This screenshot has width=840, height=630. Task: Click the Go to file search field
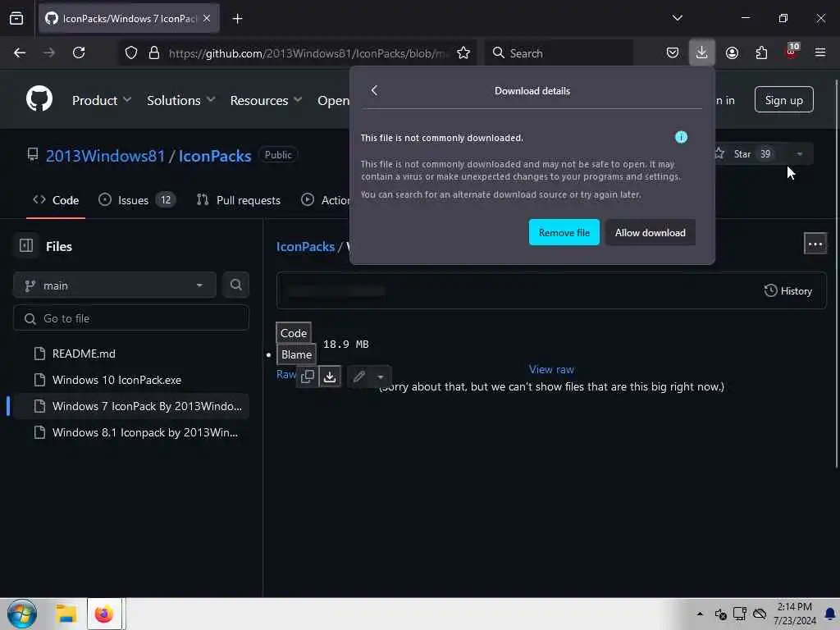click(131, 318)
